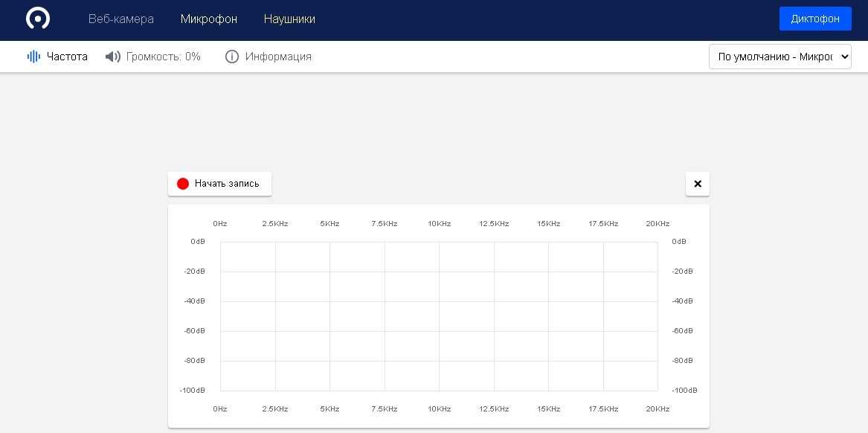This screenshot has height=433, width=868.
Task: Start recording with Начать запись
Action: [219, 184]
